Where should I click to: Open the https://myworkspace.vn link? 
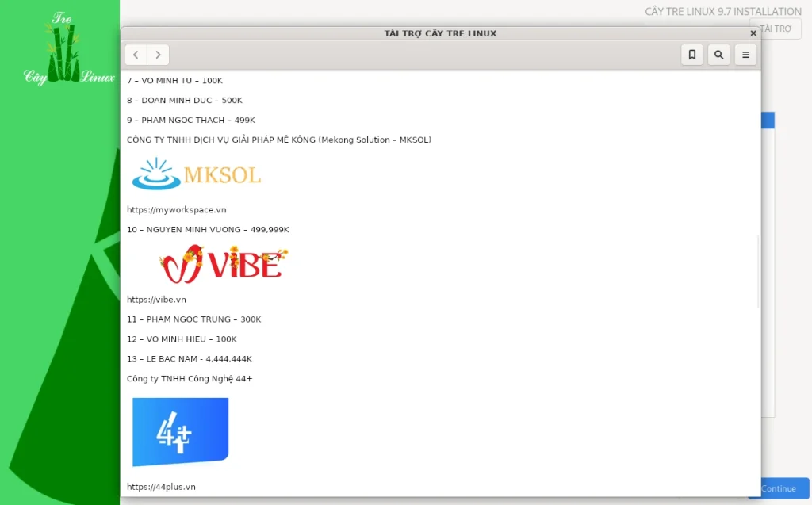click(177, 210)
